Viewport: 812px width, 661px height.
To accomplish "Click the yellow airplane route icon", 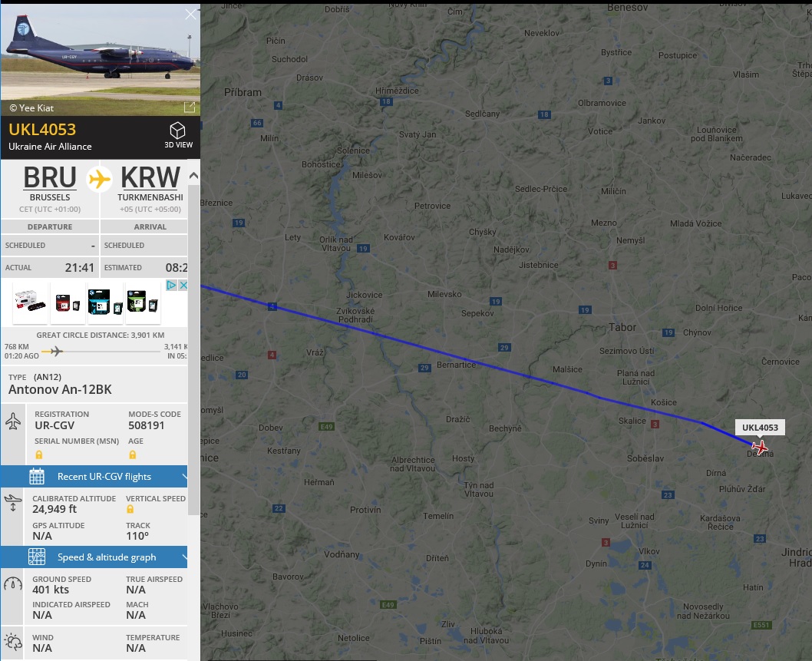I will pyautogui.click(x=100, y=180).
